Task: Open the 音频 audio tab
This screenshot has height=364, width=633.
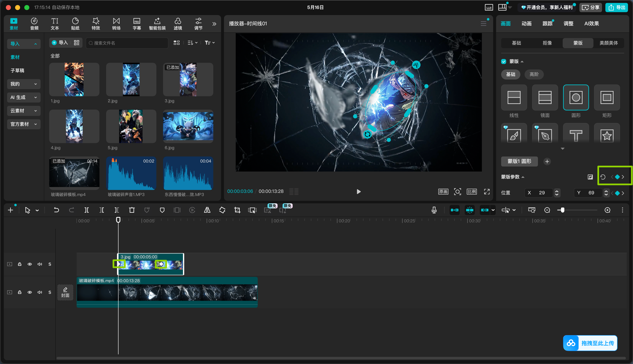Action: (34, 24)
